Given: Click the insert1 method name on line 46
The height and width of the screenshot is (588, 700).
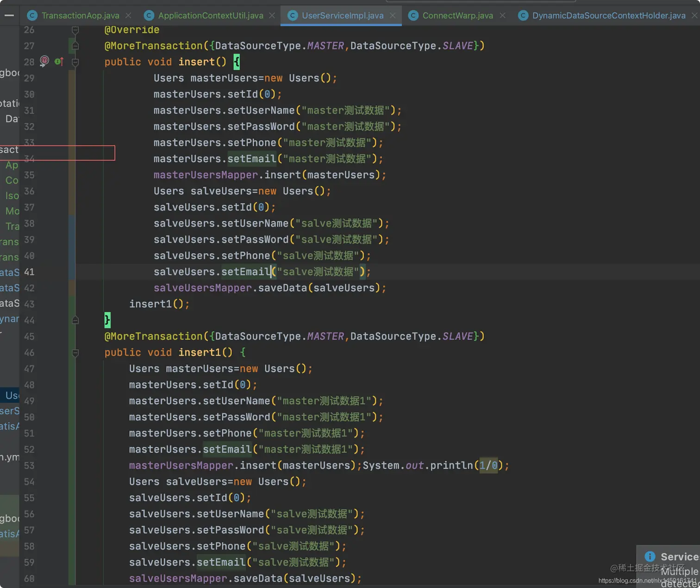Looking at the screenshot, I should [x=200, y=353].
